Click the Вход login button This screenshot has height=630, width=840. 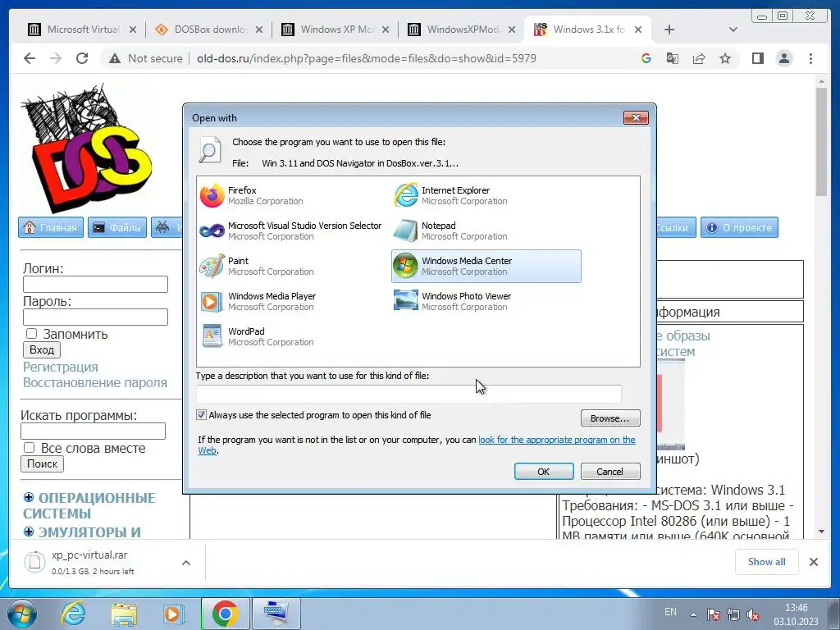point(42,349)
